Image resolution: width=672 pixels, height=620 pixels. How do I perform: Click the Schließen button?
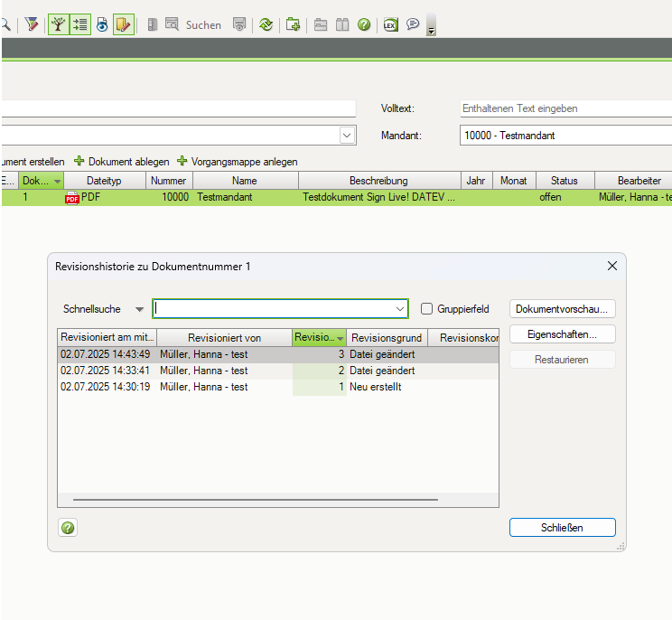[563, 528]
